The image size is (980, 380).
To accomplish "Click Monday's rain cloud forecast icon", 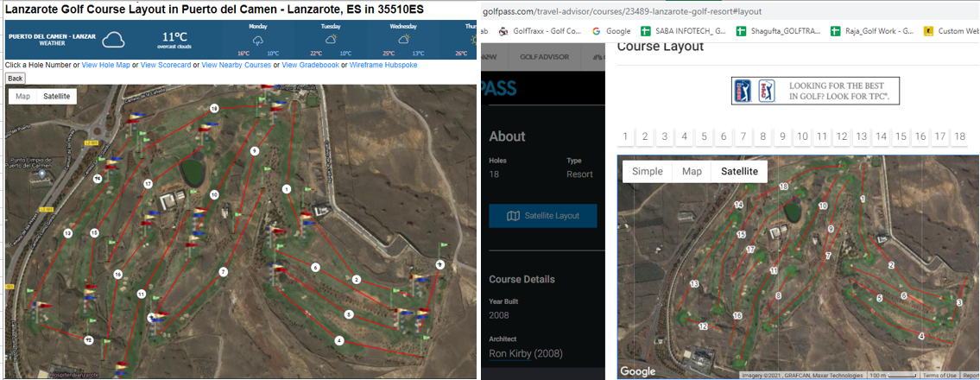I will [257, 40].
